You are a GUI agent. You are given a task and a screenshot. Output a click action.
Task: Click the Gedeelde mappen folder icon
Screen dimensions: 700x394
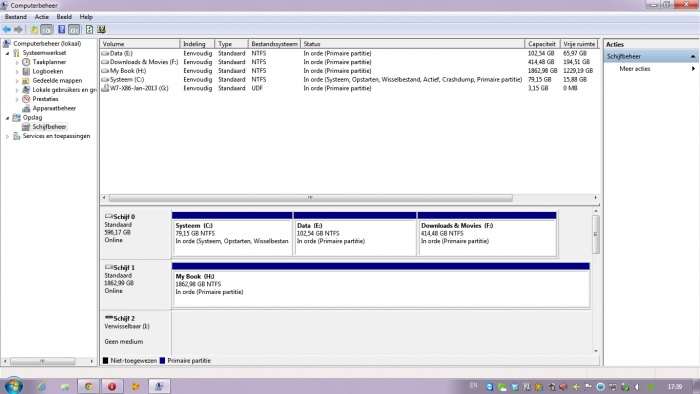point(26,81)
